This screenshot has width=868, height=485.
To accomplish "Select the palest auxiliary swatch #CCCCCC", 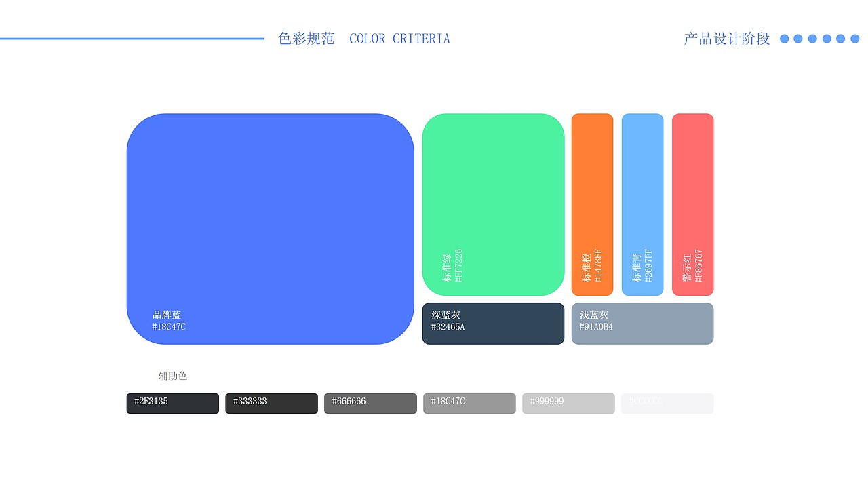I will coord(667,404).
